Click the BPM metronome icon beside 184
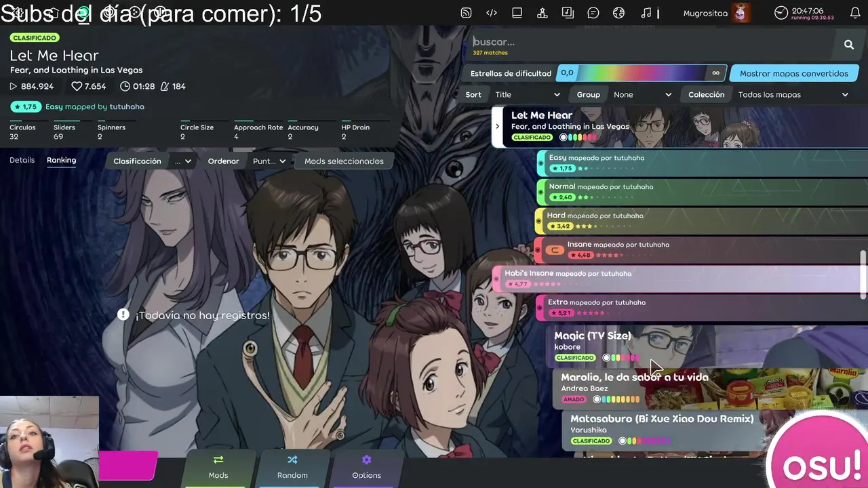 point(165,86)
